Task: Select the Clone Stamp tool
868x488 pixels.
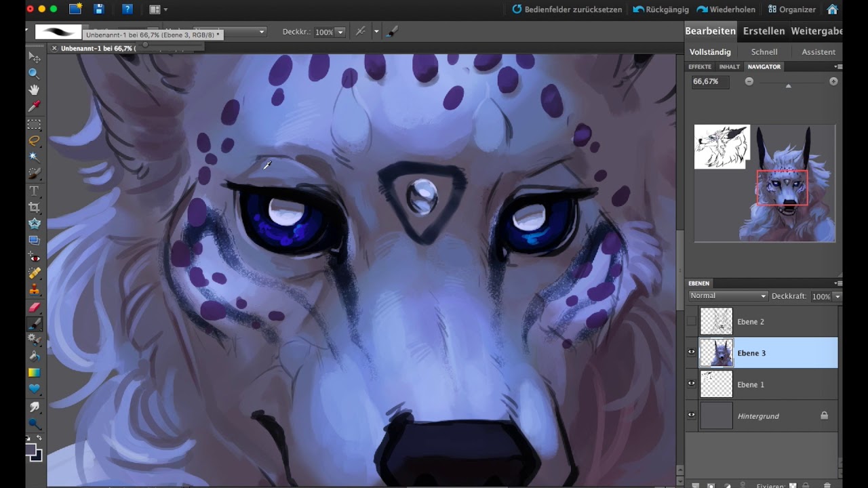Action: (34, 290)
